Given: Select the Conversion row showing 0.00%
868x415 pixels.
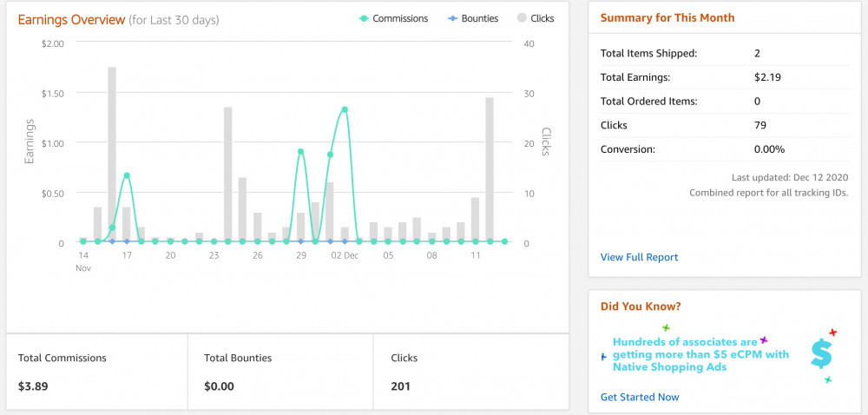Looking at the screenshot, I should 724,149.
